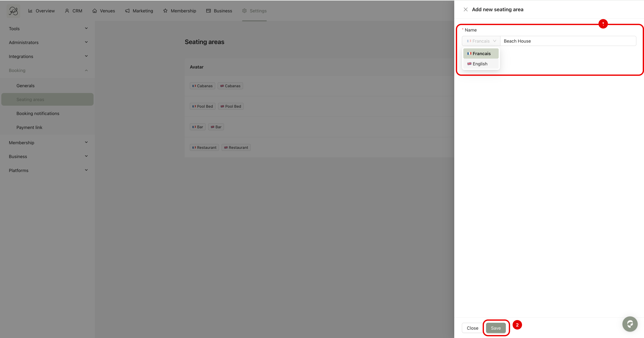Open the chat support bubble icon
644x338 pixels.
pos(630,324)
